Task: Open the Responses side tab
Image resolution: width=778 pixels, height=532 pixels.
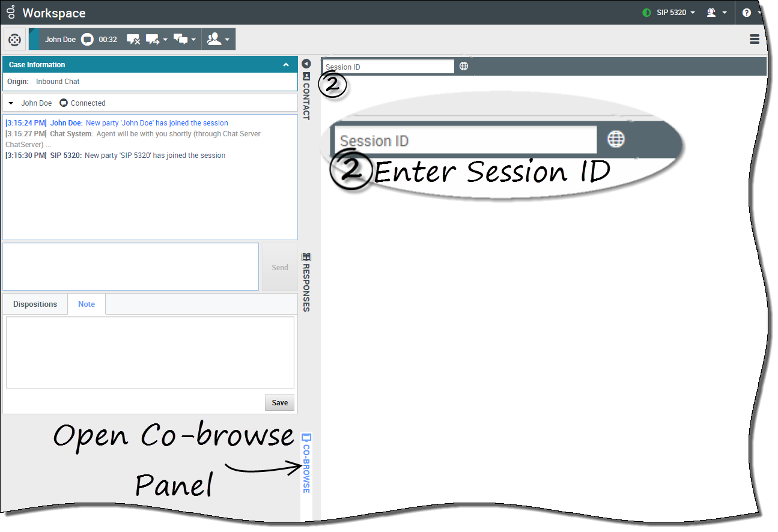Action: [306, 282]
